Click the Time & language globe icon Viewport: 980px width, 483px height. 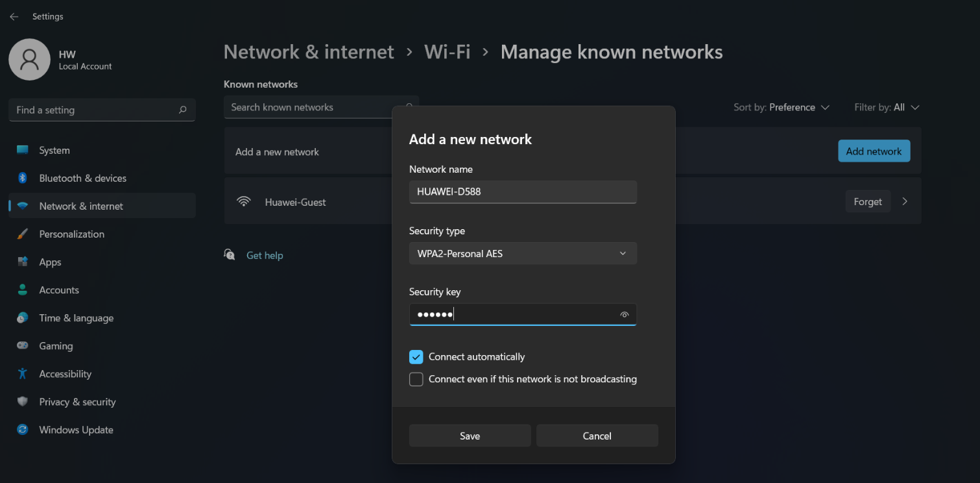click(x=23, y=317)
